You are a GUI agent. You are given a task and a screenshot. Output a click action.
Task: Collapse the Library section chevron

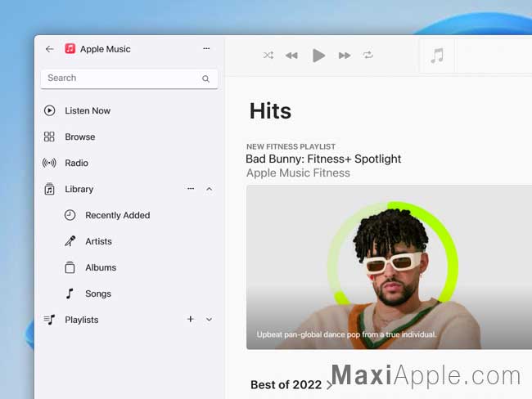point(210,189)
